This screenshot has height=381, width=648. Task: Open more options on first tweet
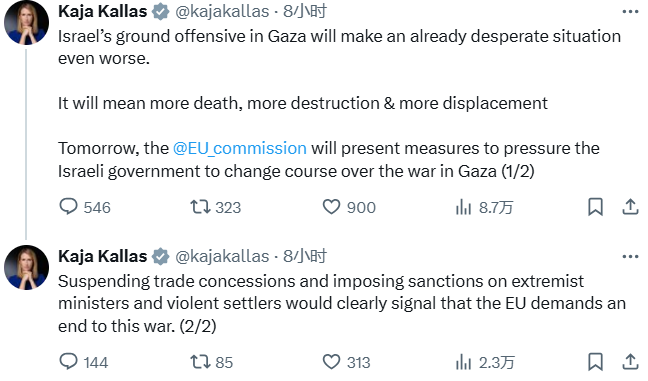coord(630,12)
